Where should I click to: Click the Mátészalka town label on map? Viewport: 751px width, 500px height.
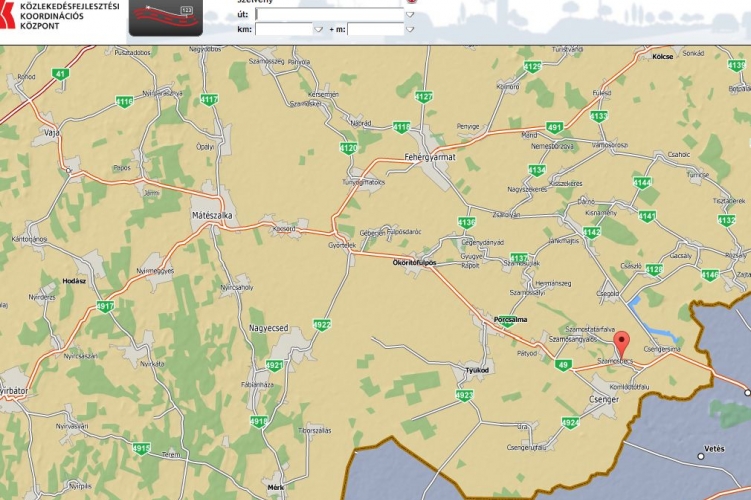(211, 215)
